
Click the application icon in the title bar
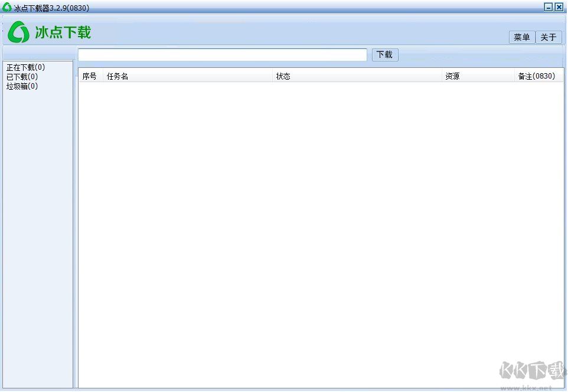pyautogui.click(x=6, y=7)
